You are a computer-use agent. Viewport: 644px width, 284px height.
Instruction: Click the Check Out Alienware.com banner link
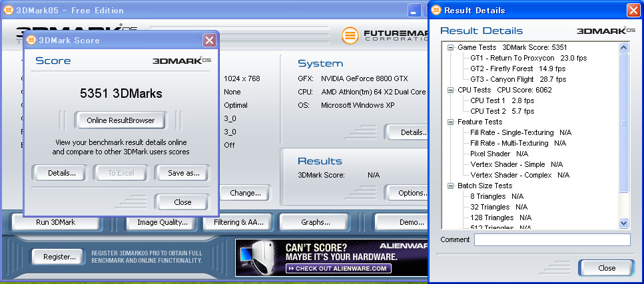338,269
